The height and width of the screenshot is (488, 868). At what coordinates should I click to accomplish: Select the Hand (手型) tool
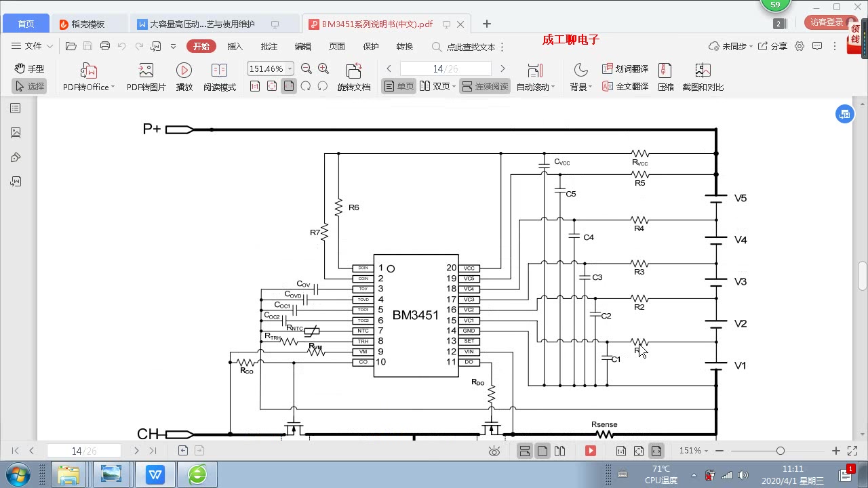click(x=29, y=68)
